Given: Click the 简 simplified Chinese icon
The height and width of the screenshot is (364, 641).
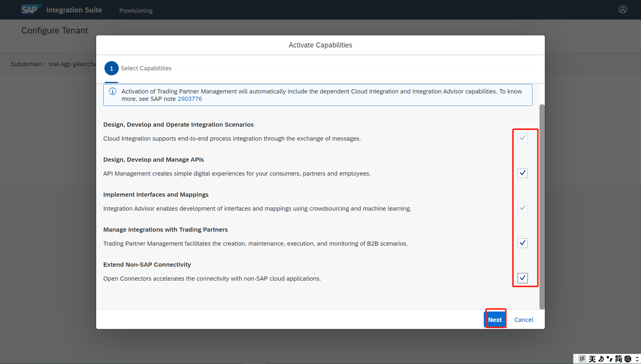Looking at the screenshot, I should (618, 359).
